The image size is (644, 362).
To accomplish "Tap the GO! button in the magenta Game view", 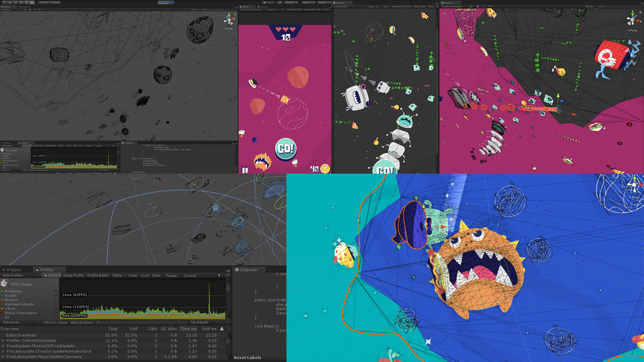I will pyautogui.click(x=286, y=148).
